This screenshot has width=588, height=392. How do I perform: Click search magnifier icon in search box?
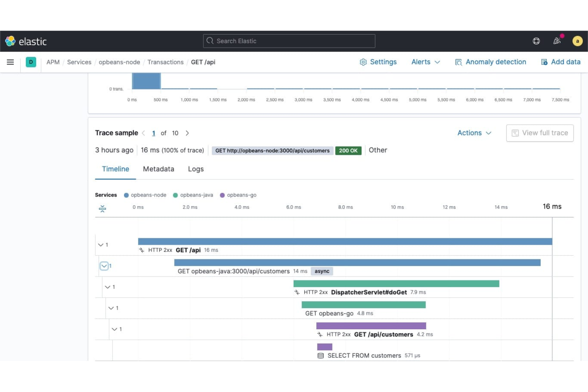click(x=210, y=41)
